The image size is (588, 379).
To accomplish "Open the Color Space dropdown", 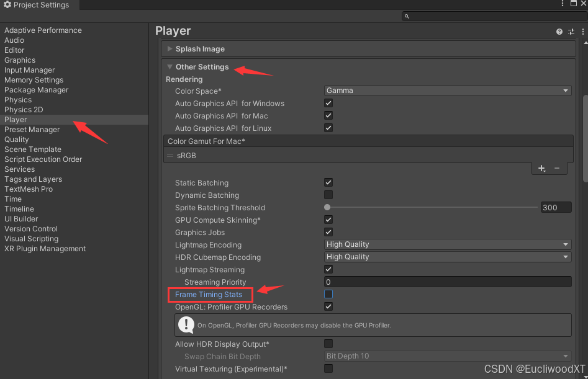I will tap(448, 91).
